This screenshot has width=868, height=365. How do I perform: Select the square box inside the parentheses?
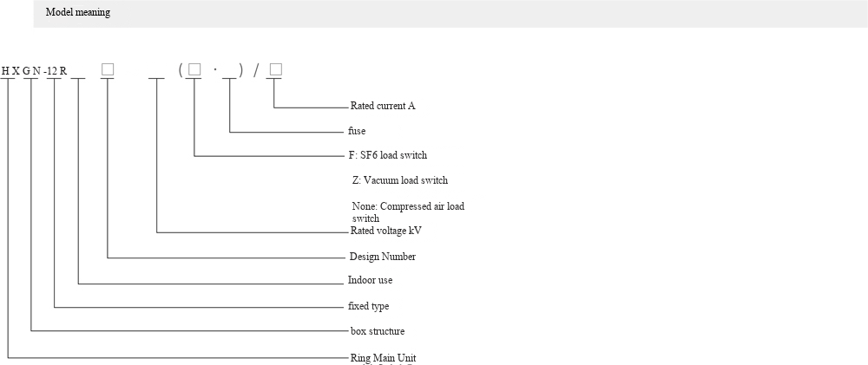(194, 69)
